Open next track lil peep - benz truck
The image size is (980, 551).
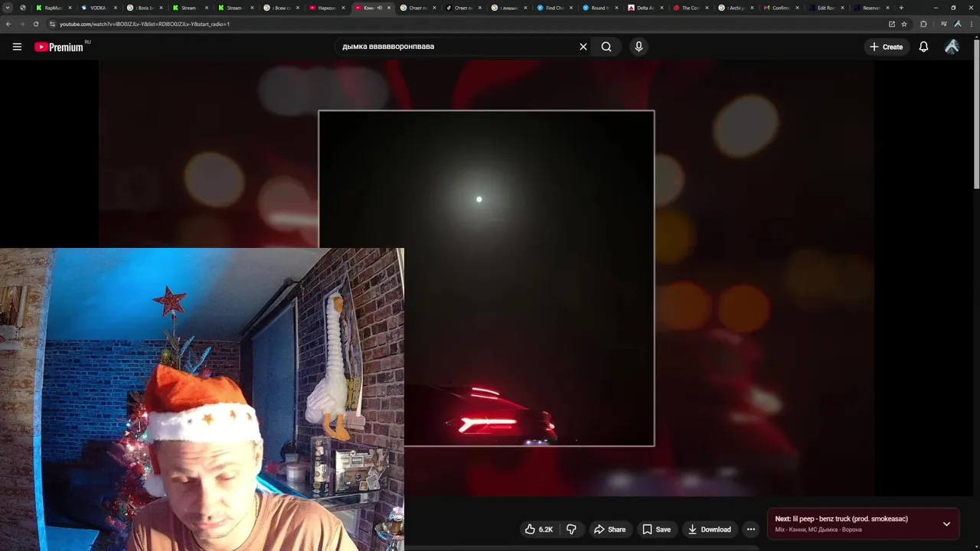tap(841, 519)
